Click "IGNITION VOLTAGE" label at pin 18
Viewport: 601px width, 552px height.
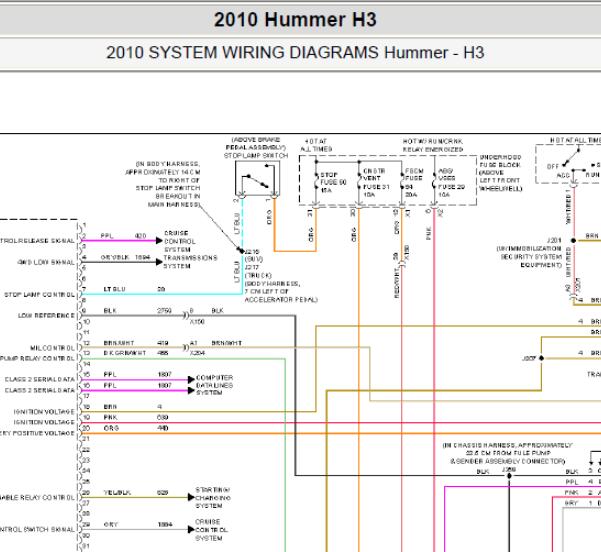tap(44, 412)
